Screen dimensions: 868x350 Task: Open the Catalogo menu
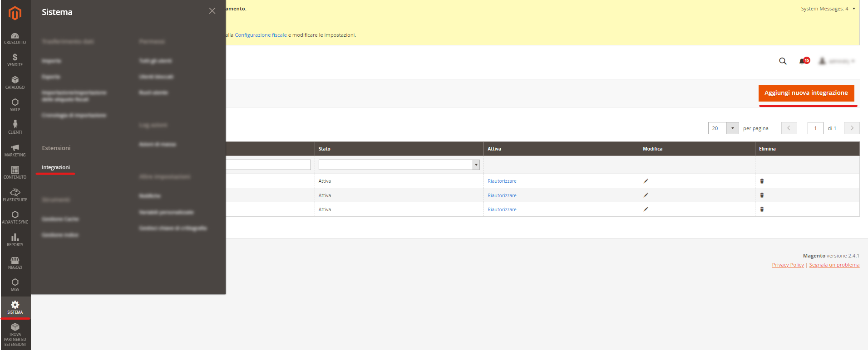(x=15, y=83)
